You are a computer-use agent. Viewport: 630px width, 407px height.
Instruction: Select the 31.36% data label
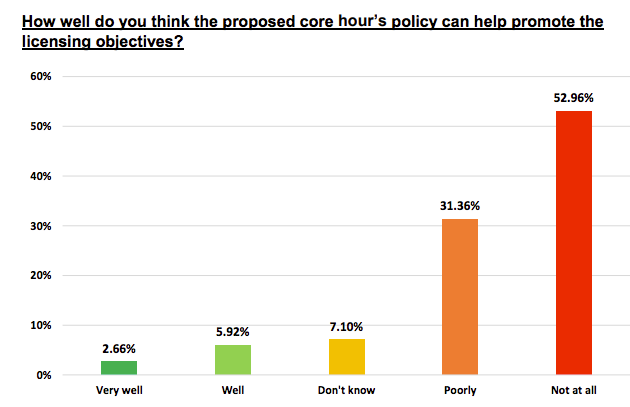tap(460, 206)
